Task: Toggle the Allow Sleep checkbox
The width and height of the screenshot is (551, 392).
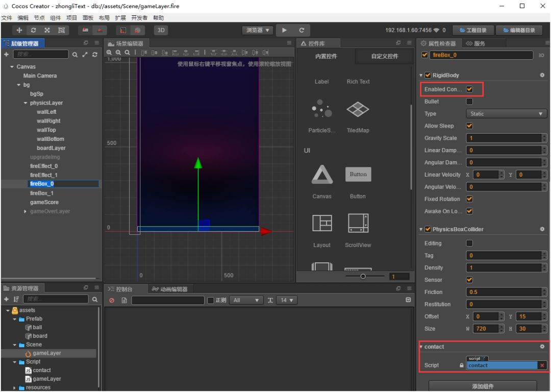Action: (x=469, y=126)
